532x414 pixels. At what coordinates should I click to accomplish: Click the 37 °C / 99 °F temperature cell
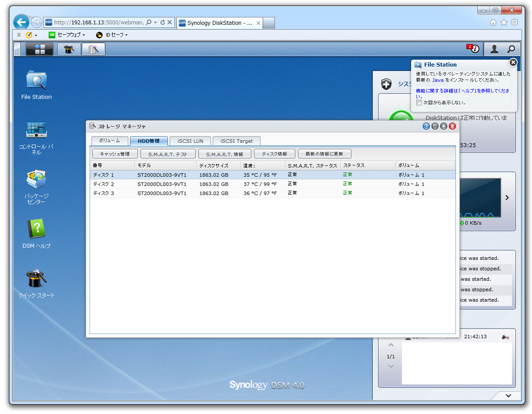pyautogui.click(x=260, y=184)
